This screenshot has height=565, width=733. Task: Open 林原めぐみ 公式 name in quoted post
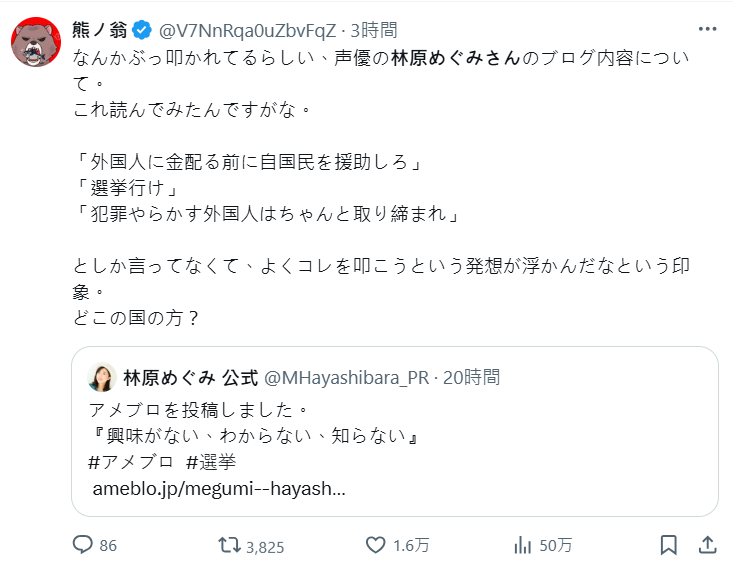[190, 377]
